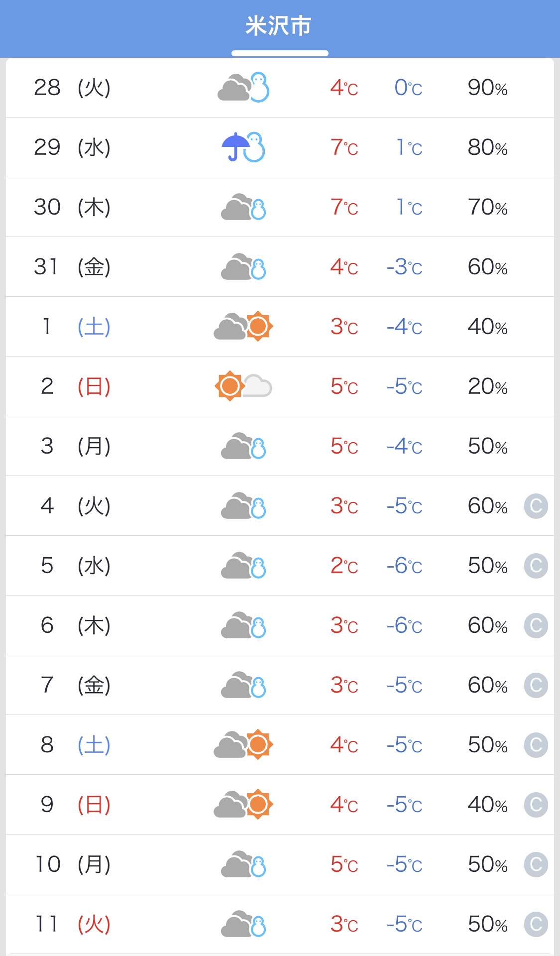Tap the cloudy-snow icon for the 28th
560x956 pixels.
(243, 88)
